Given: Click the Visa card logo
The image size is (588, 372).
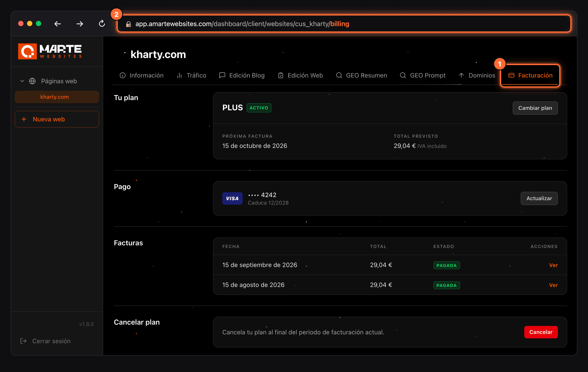Looking at the screenshot, I should (x=232, y=198).
